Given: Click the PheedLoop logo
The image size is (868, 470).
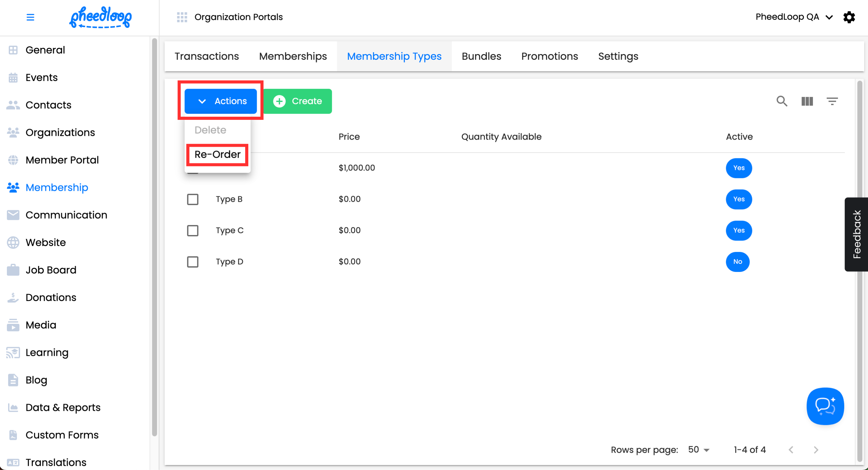Looking at the screenshot, I should pos(101,17).
